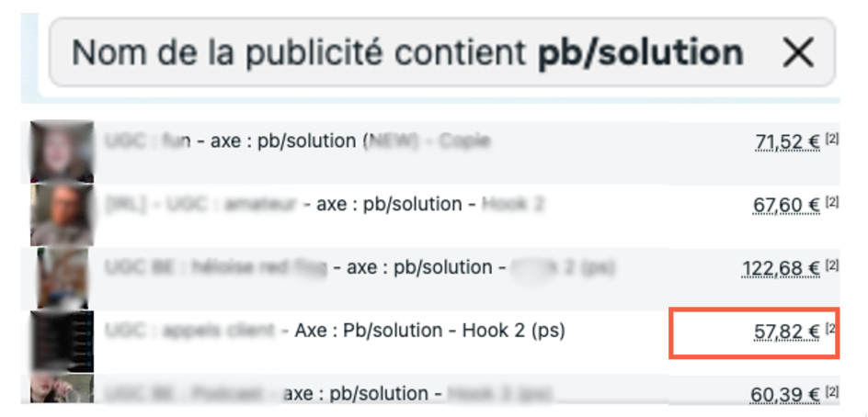Open thumbnail of the 60,39 € ad
The height and width of the screenshot is (417, 868).
pyautogui.click(x=62, y=389)
